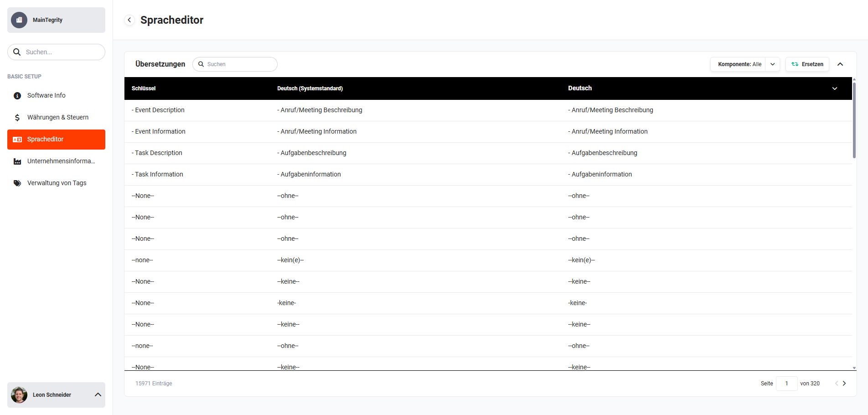Click the Spracheditor language icon in sidebar
This screenshot has width=868, height=415.
[17, 140]
